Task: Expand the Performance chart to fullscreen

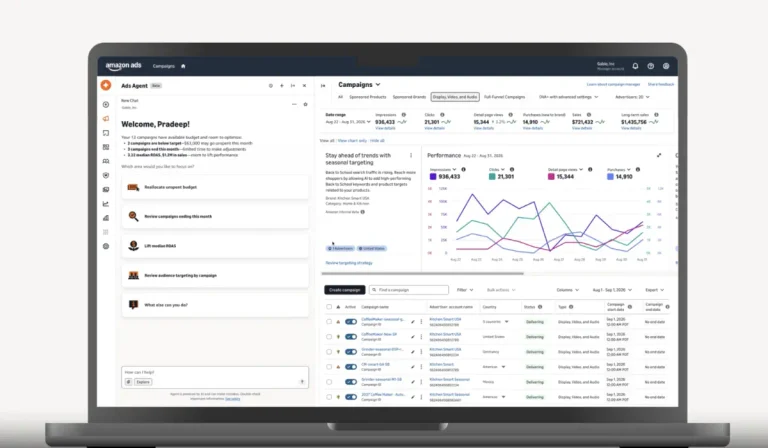Action: click(x=659, y=155)
